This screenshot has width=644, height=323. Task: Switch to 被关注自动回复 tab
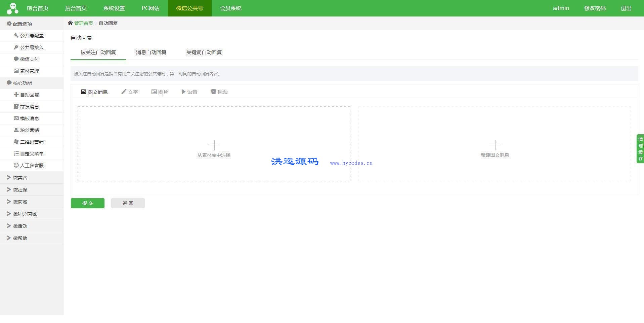[x=98, y=52]
